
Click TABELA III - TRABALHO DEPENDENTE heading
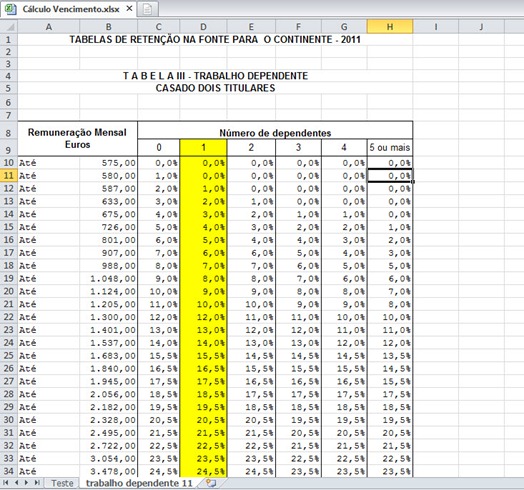215,76
